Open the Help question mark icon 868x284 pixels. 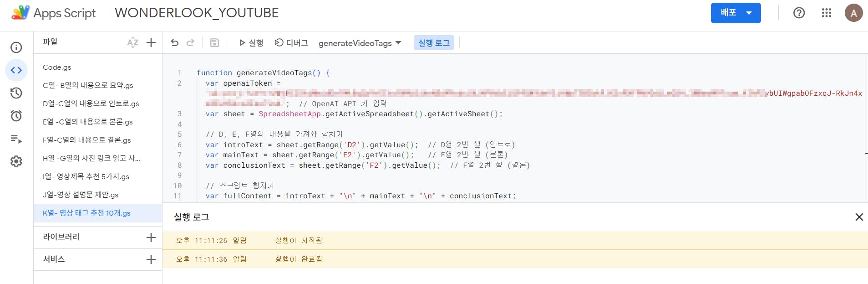799,13
